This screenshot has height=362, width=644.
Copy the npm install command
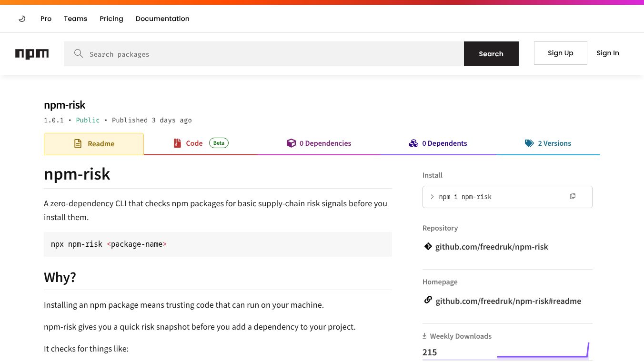click(573, 196)
